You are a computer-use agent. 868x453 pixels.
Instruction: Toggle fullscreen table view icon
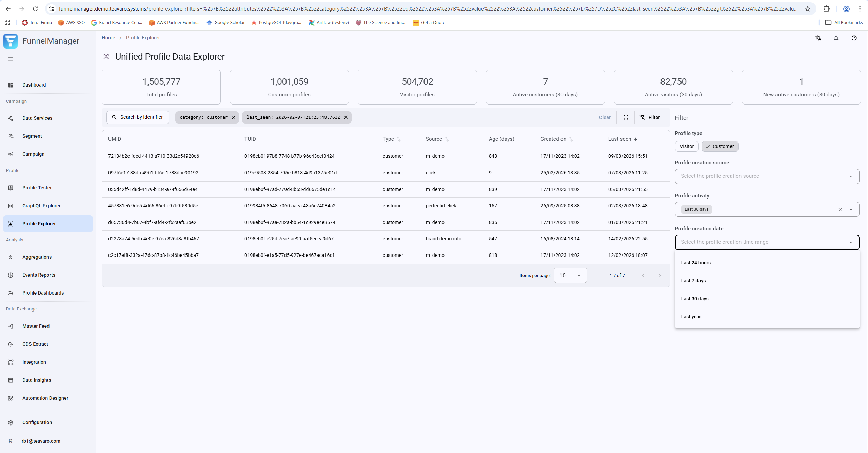(x=626, y=117)
